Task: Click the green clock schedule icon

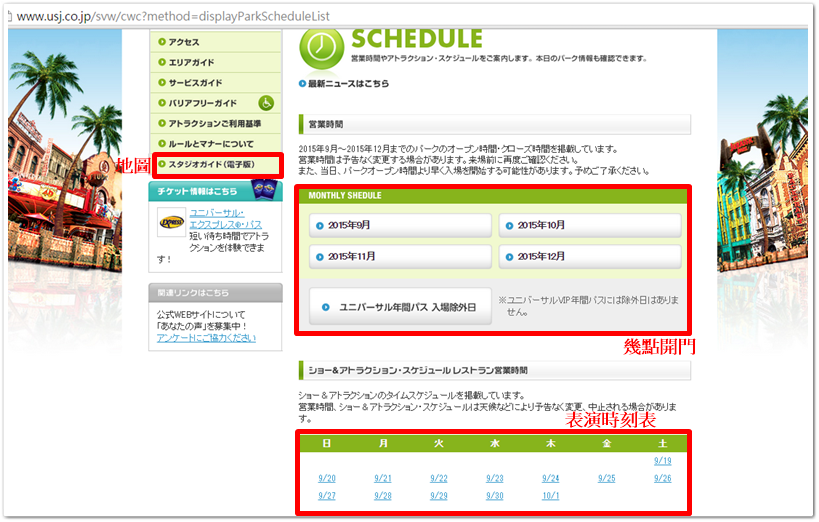Action: tap(321, 48)
